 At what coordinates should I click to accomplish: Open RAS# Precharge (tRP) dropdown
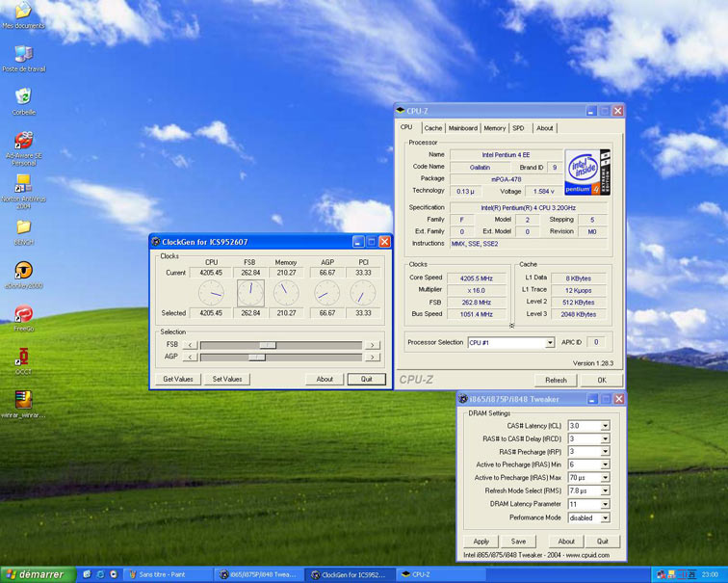(605, 452)
